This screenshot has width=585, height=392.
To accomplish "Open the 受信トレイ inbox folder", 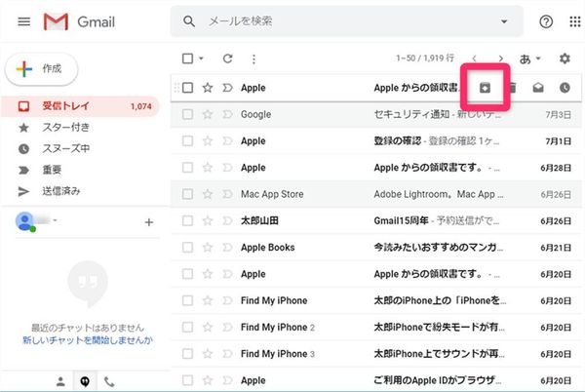I will [x=81, y=106].
